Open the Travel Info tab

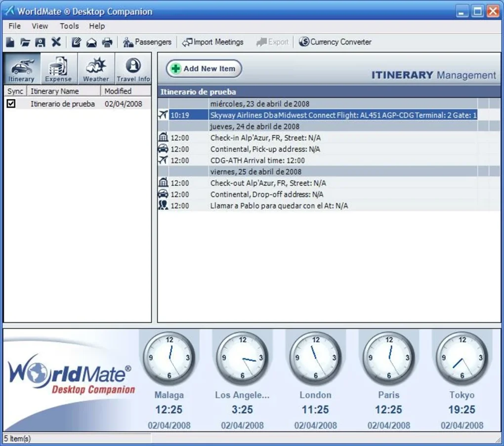pos(133,69)
